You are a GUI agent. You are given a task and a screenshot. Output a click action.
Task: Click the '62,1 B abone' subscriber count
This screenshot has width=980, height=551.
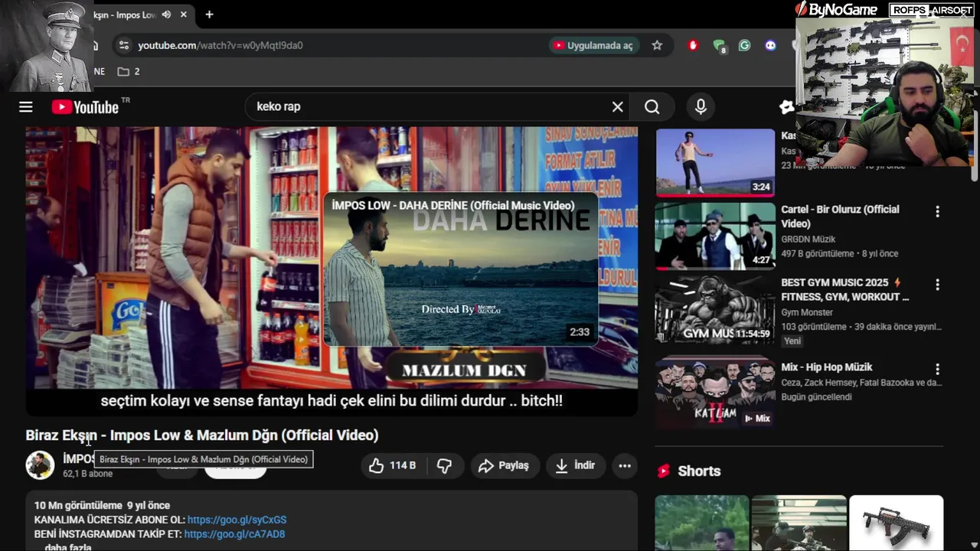pyautogui.click(x=87, y=474)
